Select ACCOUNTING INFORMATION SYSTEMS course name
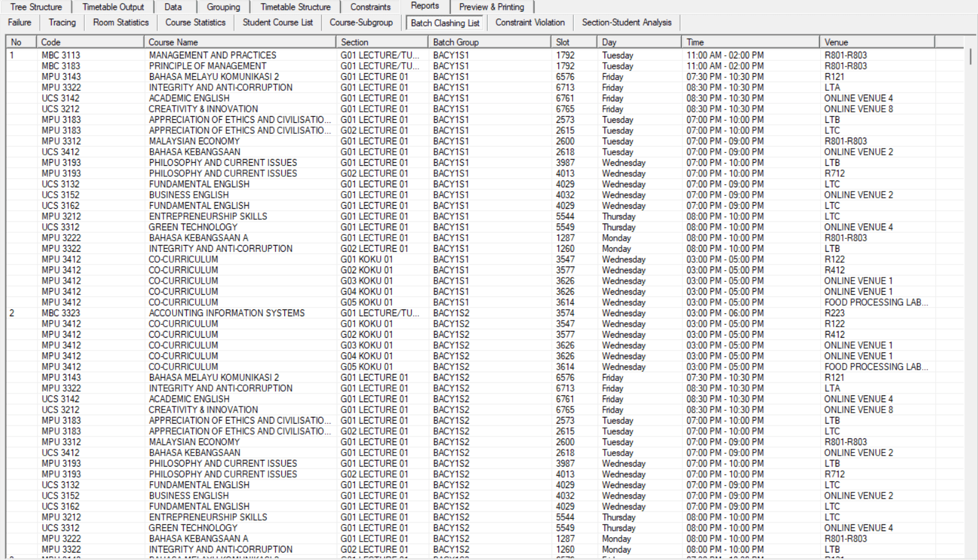978x560 pixels. coord(227,313)
